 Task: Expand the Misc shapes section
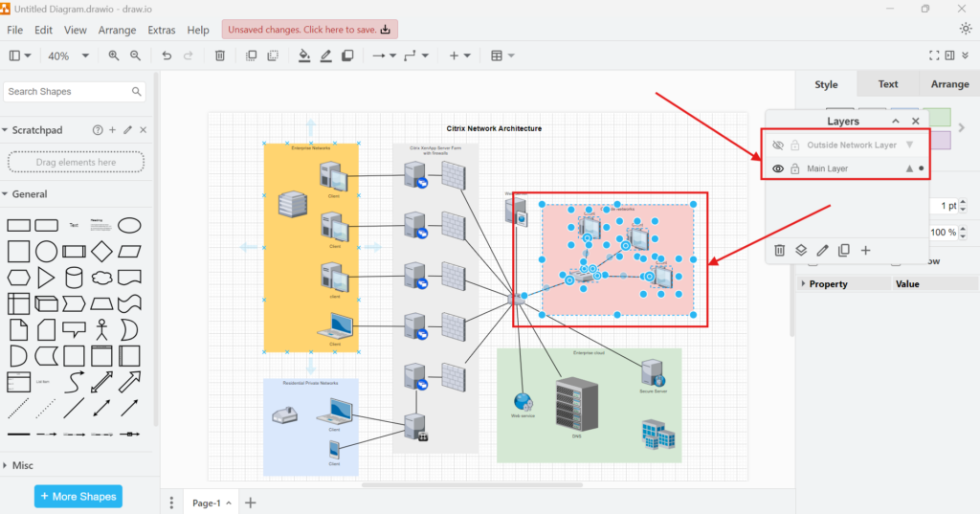tap(22, 465)
